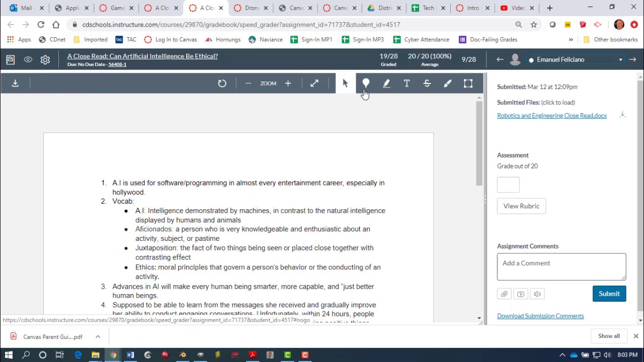Open the Canvas Parent Guide download menu arrow
The image size is (644, 362).
(x=98, y=337)
